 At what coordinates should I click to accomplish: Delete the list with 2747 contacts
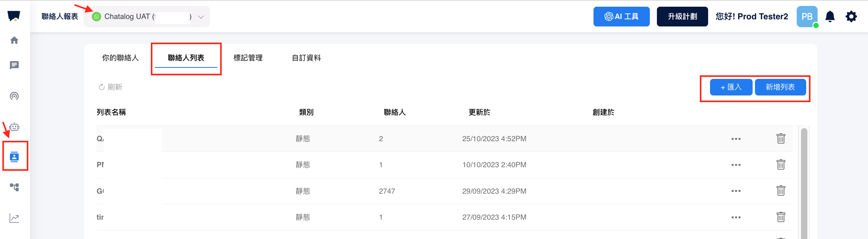[781, 191]
